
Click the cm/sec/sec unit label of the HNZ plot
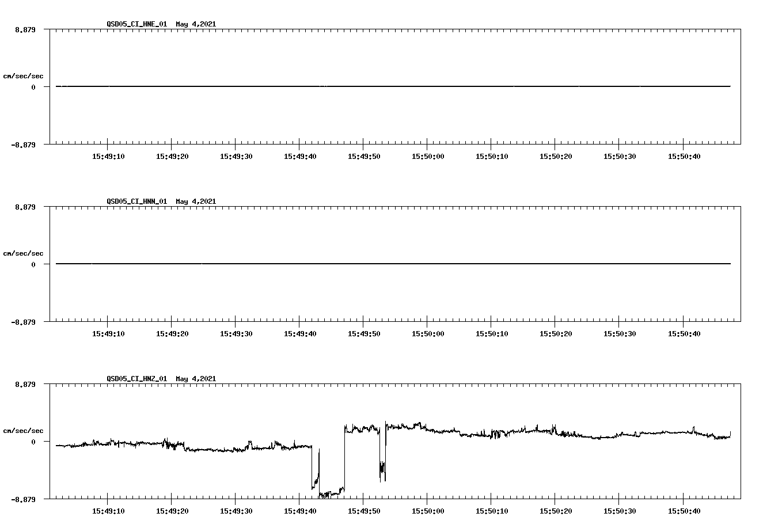(24, 430)
